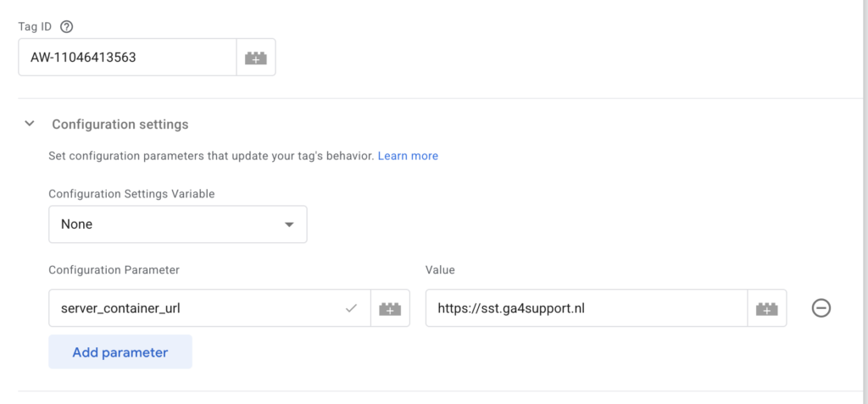868x404 pixels.
Task: Open the Configuration Settings Variable dropdown
Action: 177,225
